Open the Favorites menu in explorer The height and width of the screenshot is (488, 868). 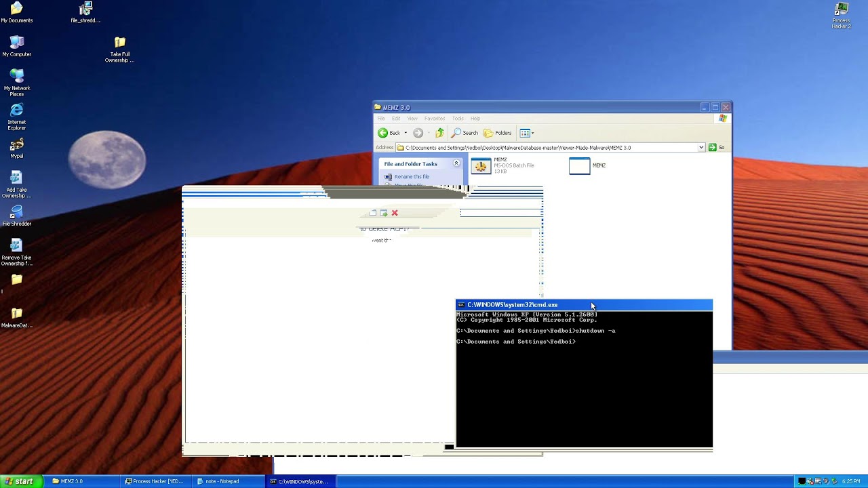click(435, 119)
